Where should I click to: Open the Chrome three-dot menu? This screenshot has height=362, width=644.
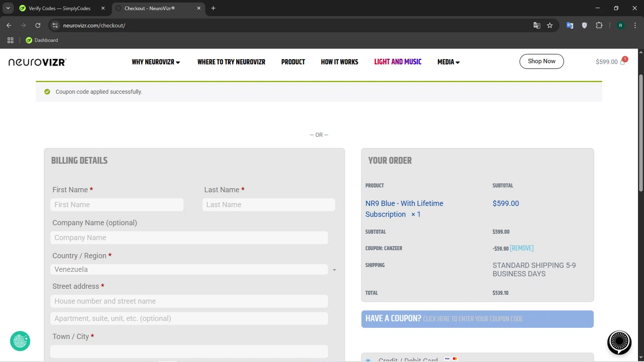point(635,25)
